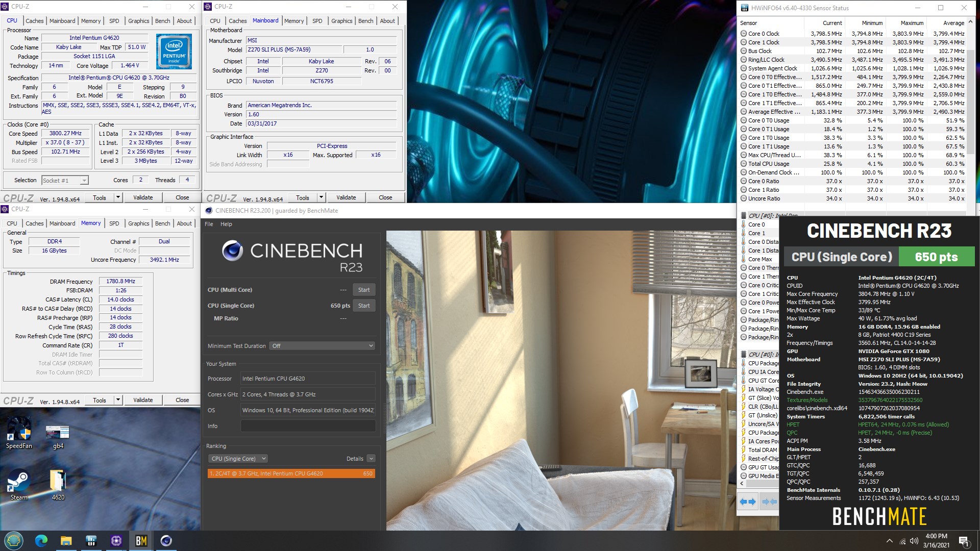Click the Core 0 Clock sensor icon in HWiNFO

point(744,34)
